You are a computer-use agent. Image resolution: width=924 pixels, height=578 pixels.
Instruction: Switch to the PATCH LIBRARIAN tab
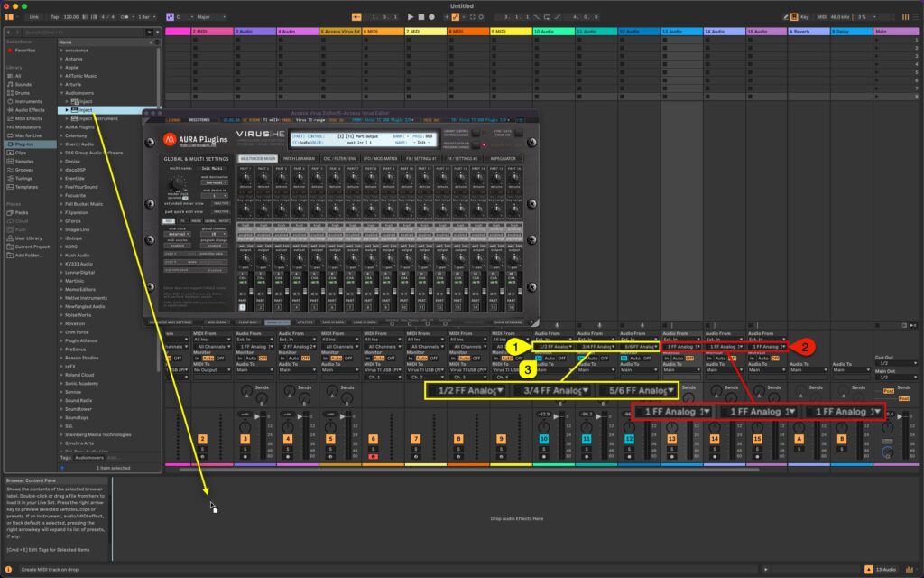pyautogui.click(x=300, y=160)
